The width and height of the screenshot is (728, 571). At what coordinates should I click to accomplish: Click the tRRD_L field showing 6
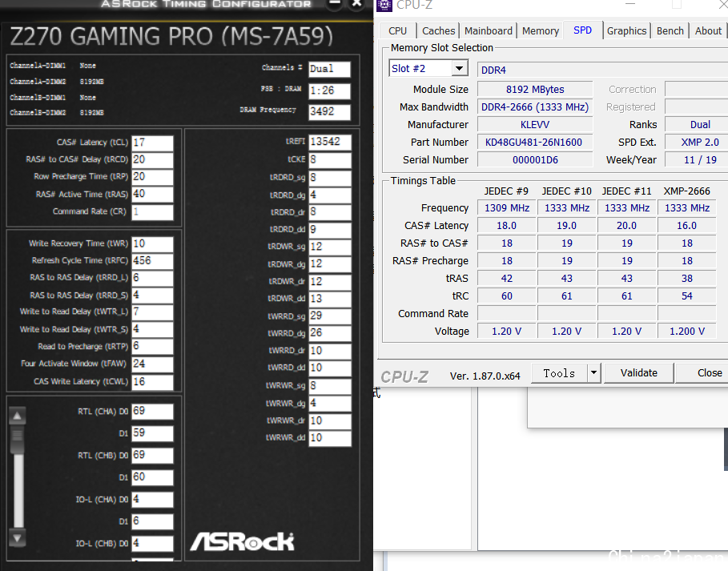pyautogui.click(x=152, y=278)
